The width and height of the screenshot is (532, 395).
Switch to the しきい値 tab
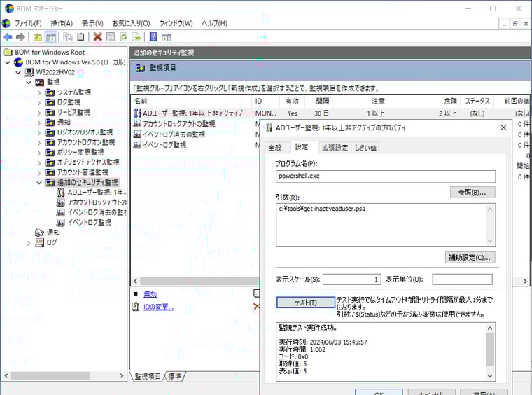365,148
